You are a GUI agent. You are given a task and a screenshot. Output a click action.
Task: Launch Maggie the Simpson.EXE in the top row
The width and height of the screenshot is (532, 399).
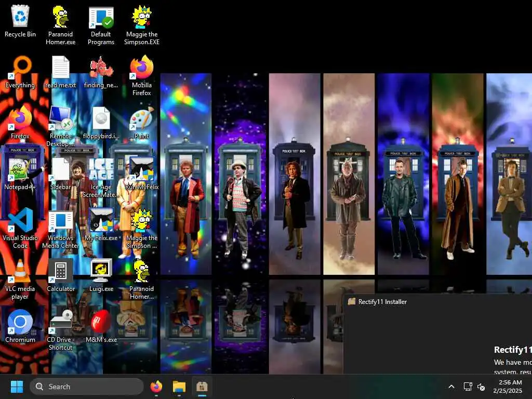pos(141,25)
